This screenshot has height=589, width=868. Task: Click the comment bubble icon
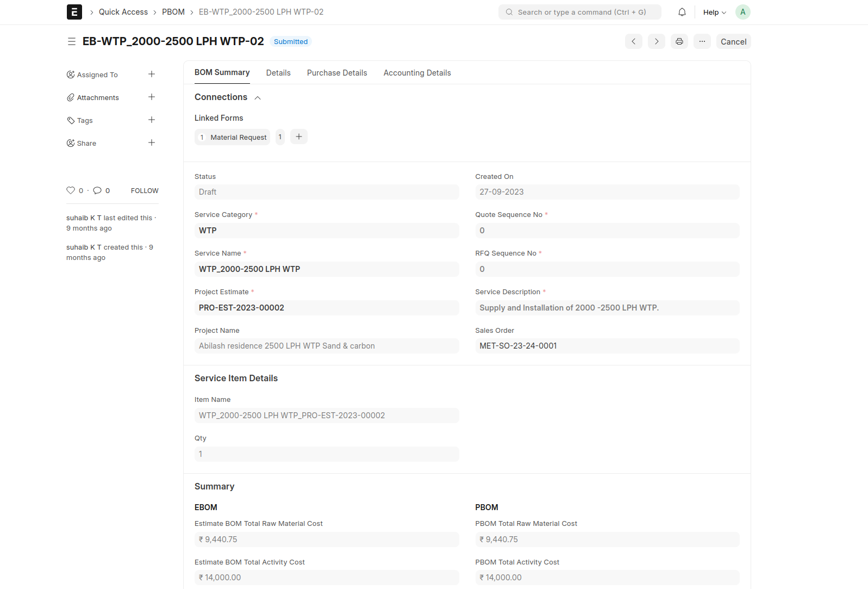97,190
